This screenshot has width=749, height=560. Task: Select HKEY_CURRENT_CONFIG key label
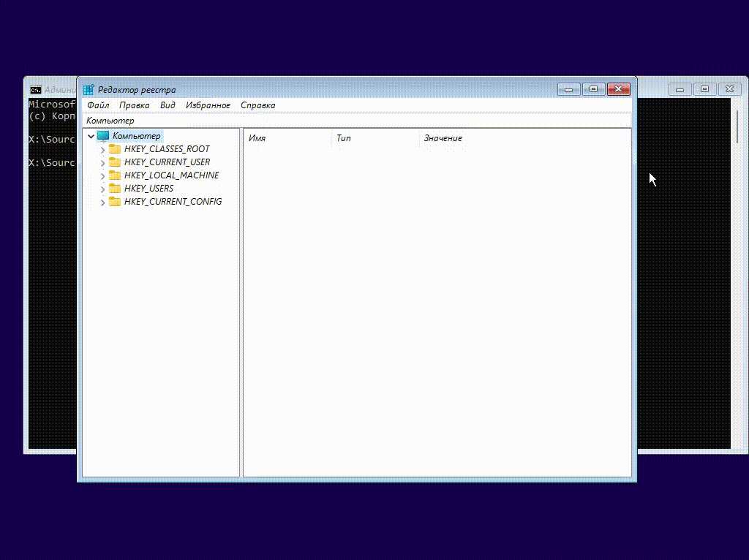point(173,202)
